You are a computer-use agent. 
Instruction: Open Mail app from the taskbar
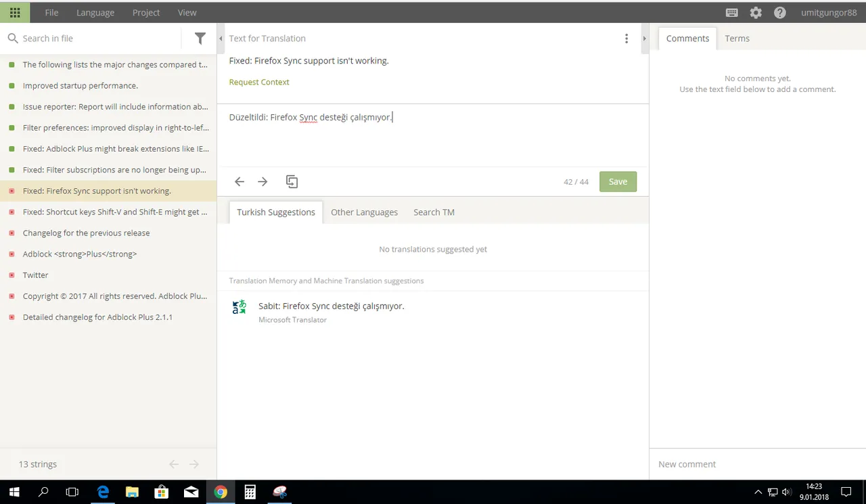coord(191,492)
